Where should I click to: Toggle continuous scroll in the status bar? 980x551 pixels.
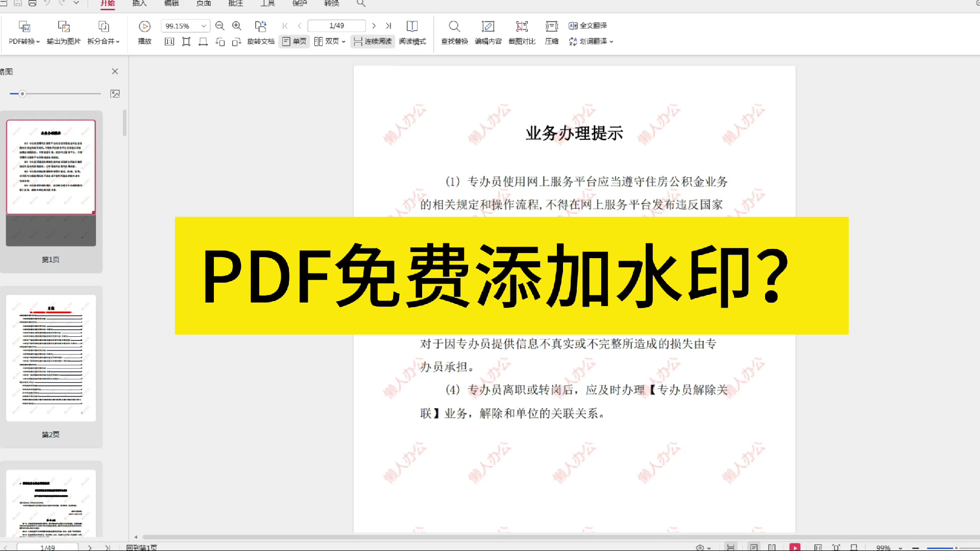pos(731,547)
